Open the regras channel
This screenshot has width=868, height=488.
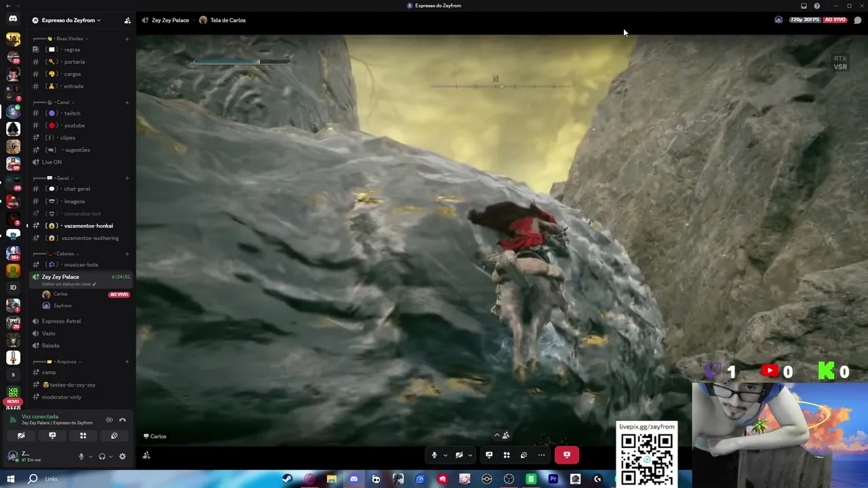81,49
